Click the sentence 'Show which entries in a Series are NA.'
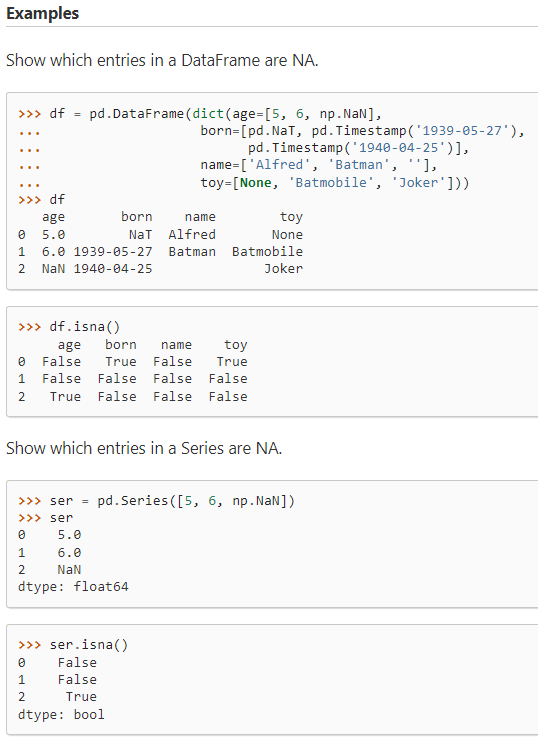 pyautogui.click(x=144, y=448)
